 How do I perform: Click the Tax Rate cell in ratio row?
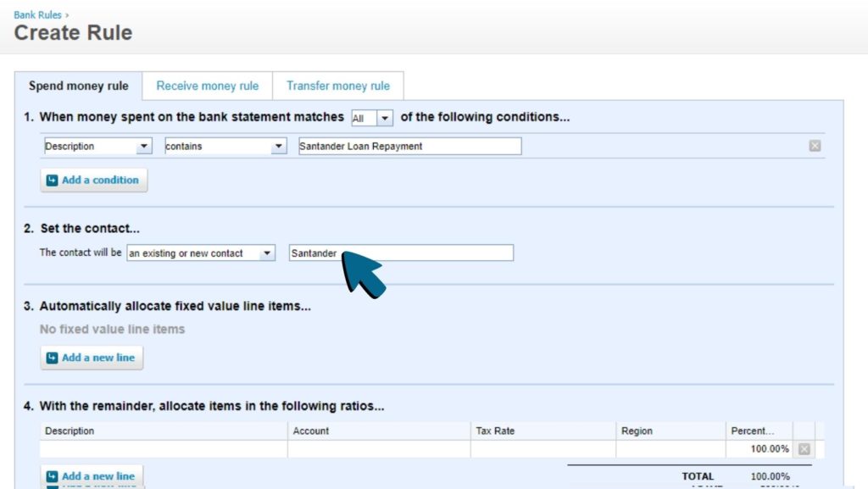point(542,448)
